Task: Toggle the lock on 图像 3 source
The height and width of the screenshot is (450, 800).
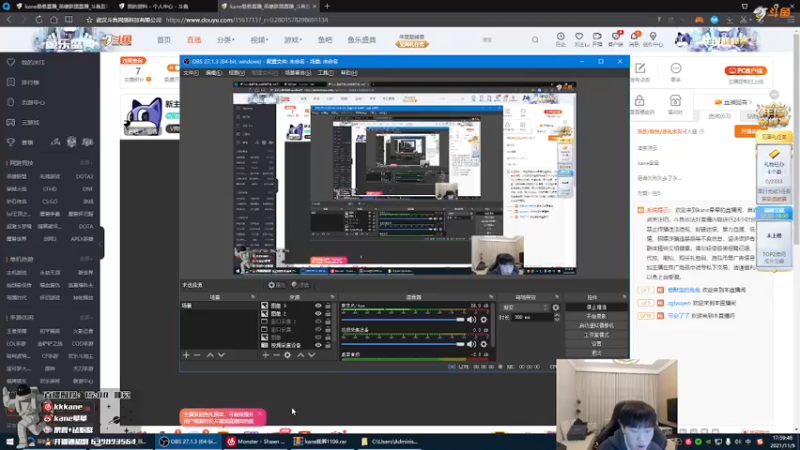Action: [x=328, y=306]
